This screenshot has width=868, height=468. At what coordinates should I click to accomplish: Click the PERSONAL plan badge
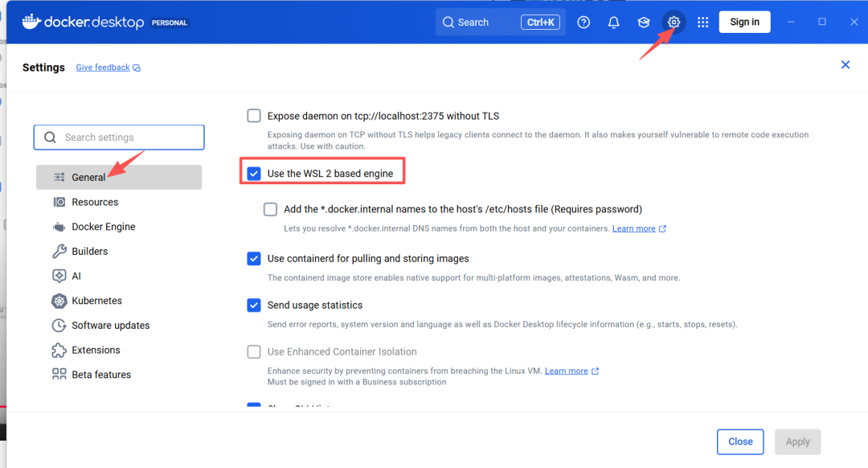[x=170, y=23]
